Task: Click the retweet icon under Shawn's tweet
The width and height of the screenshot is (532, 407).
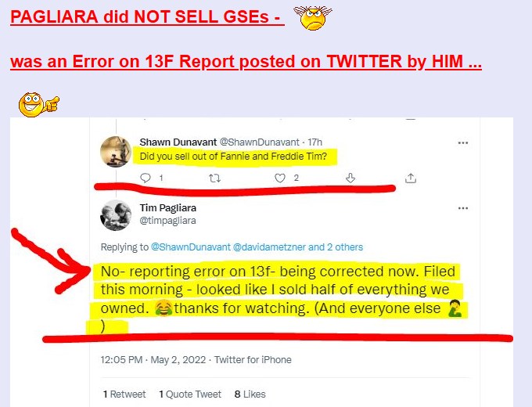Action: pos(214,178)
